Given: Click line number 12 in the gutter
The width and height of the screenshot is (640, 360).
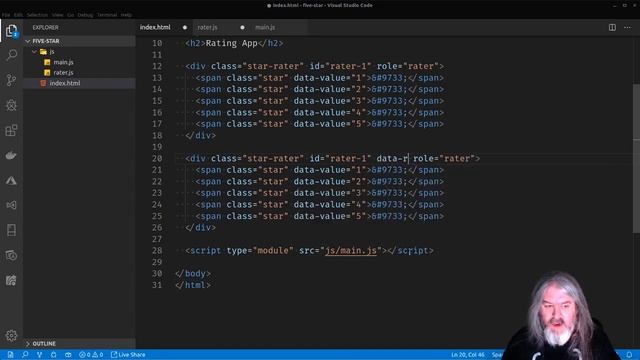Looking at the screenshot, I should (157, 66).
